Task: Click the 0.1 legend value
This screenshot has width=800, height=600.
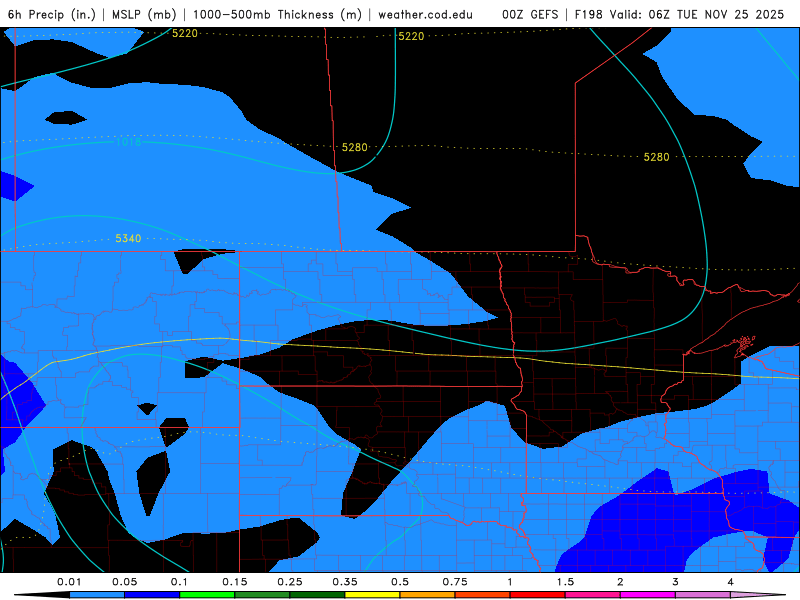Action: tap(179, 582)
